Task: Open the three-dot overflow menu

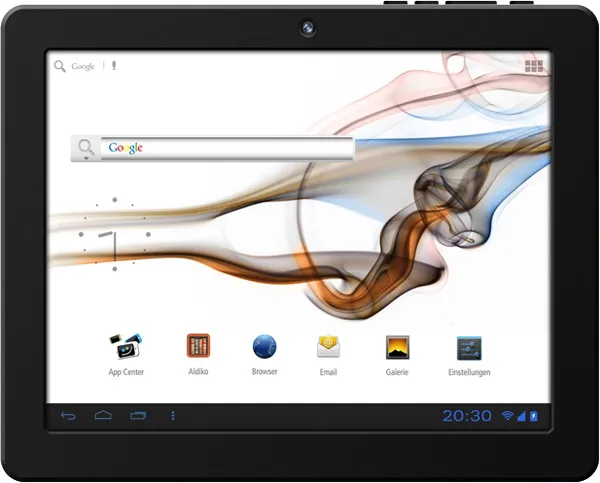Action: [172, 415]
